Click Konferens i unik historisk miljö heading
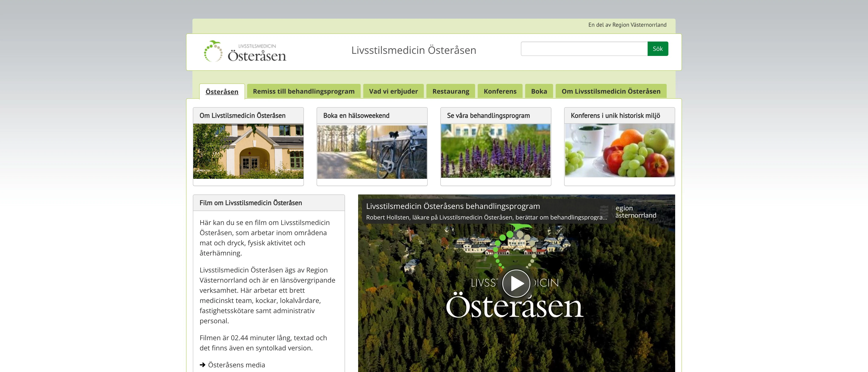The height and width of the screenshot is (372, 868). click(615, 116)
